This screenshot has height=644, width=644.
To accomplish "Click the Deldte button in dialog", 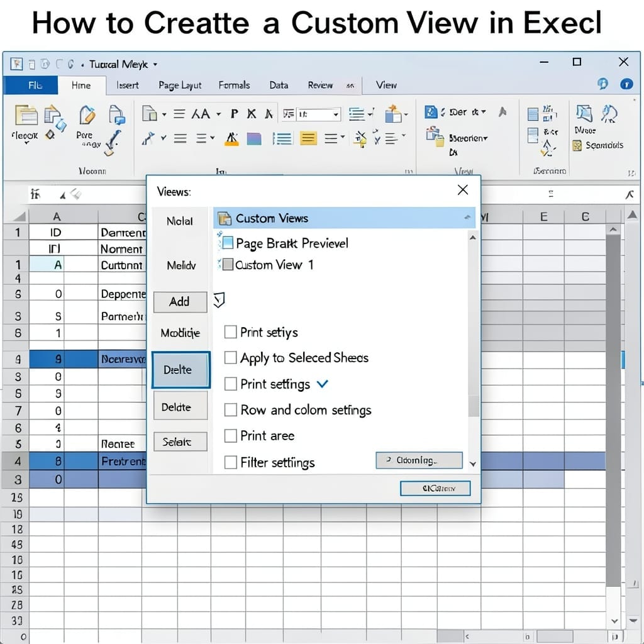I will [180, 406].
